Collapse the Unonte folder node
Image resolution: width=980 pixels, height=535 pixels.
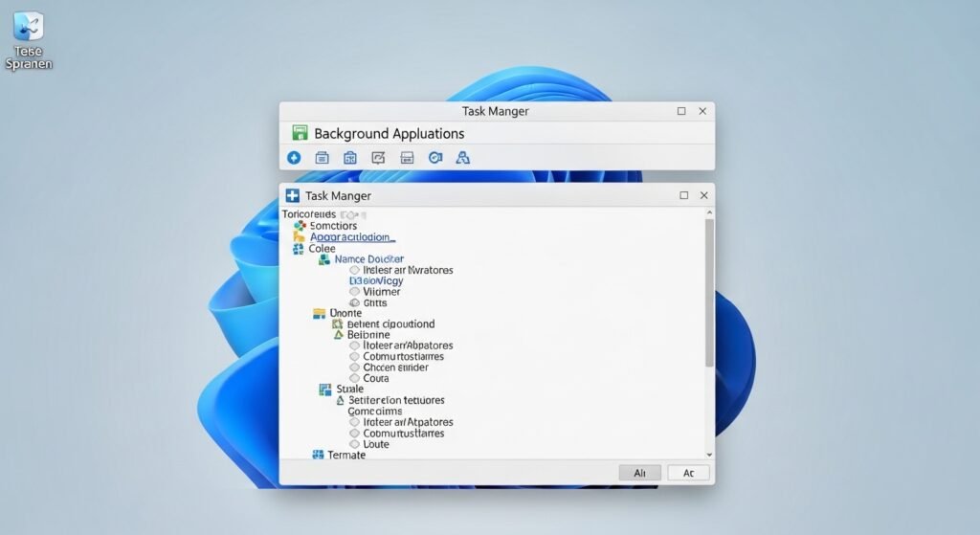pos(319,313)
